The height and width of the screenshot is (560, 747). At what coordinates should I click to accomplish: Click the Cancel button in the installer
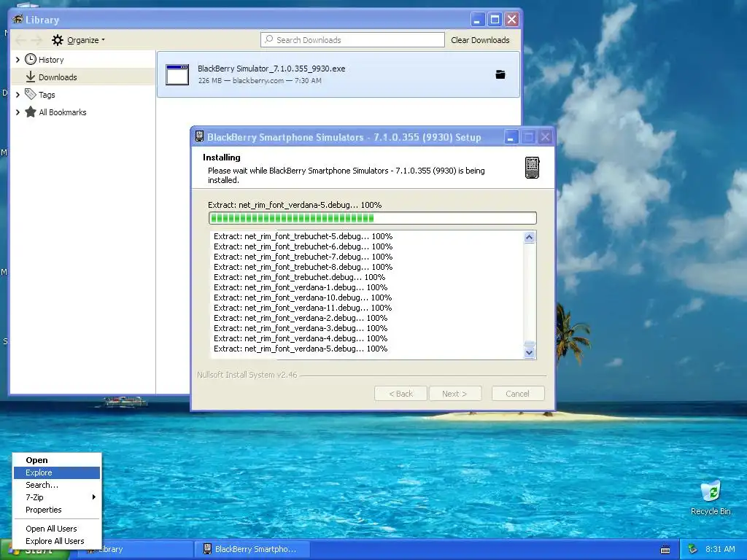518,393
